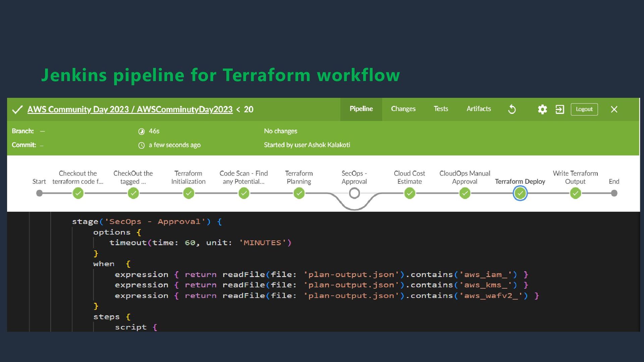Click the SecOps - Approval stage label
This screenshot has width=644, height=362.
click(354, 177)
